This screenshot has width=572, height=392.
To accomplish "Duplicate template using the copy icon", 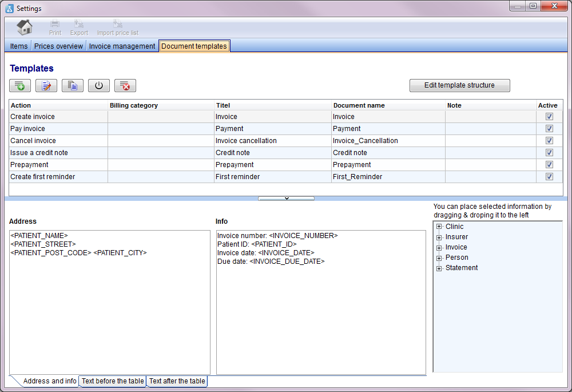I will coord(73,85).
